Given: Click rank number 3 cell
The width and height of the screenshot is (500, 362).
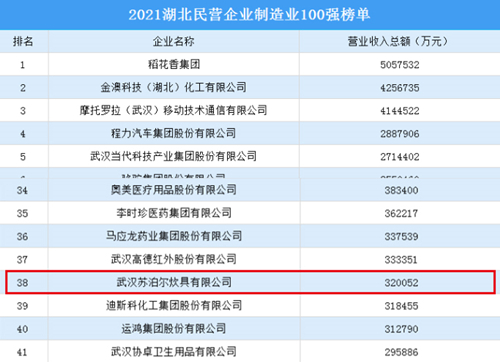Looking at the screenshot, I should pyautogui.click(x=23, y=111).
